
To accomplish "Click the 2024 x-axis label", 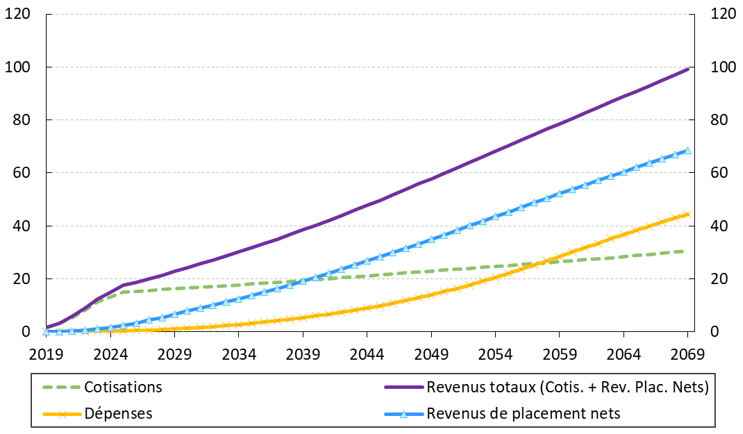I will tap(110, 354).
